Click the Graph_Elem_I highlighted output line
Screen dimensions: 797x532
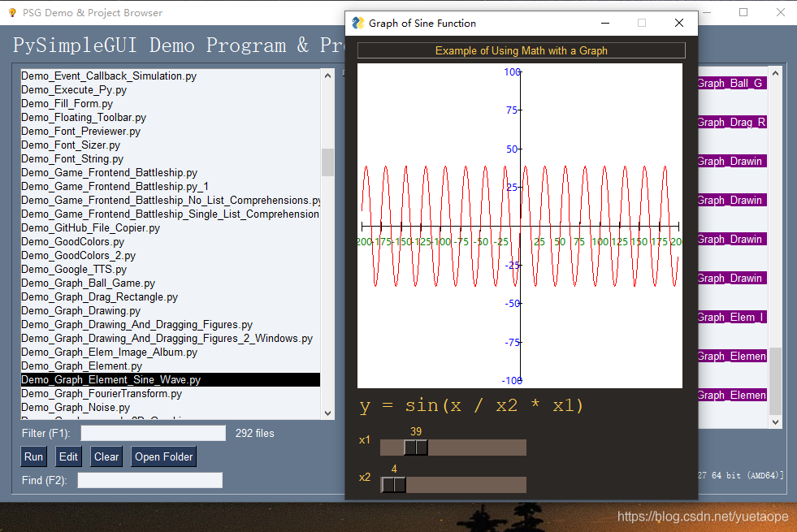[732, 317]
